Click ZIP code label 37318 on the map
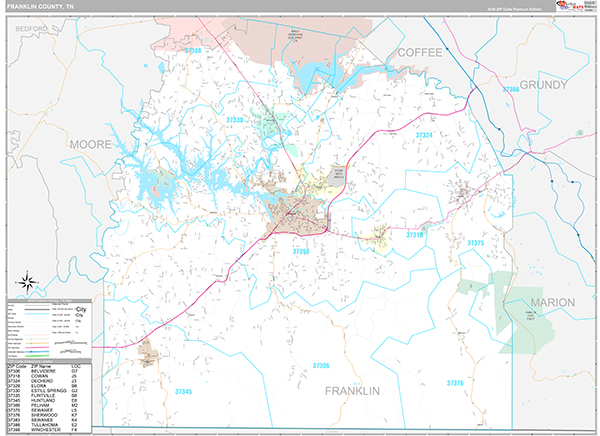600x436 pixels. click(x=414, y=235)
